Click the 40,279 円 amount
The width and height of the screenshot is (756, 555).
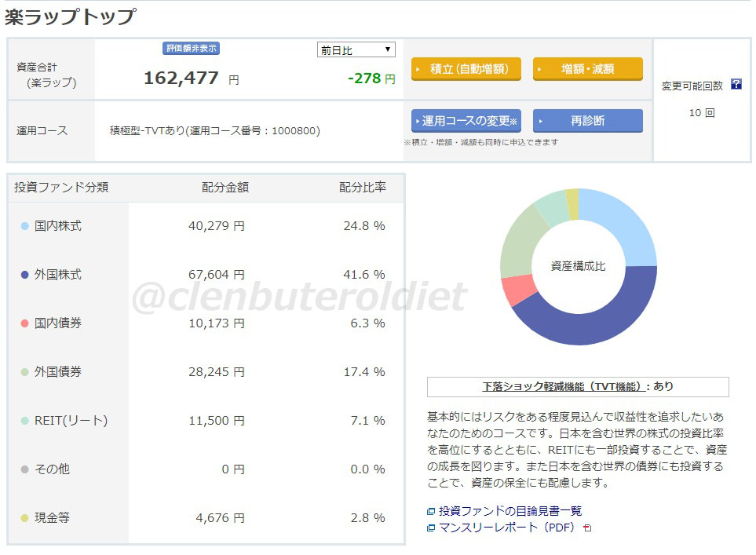217,225
